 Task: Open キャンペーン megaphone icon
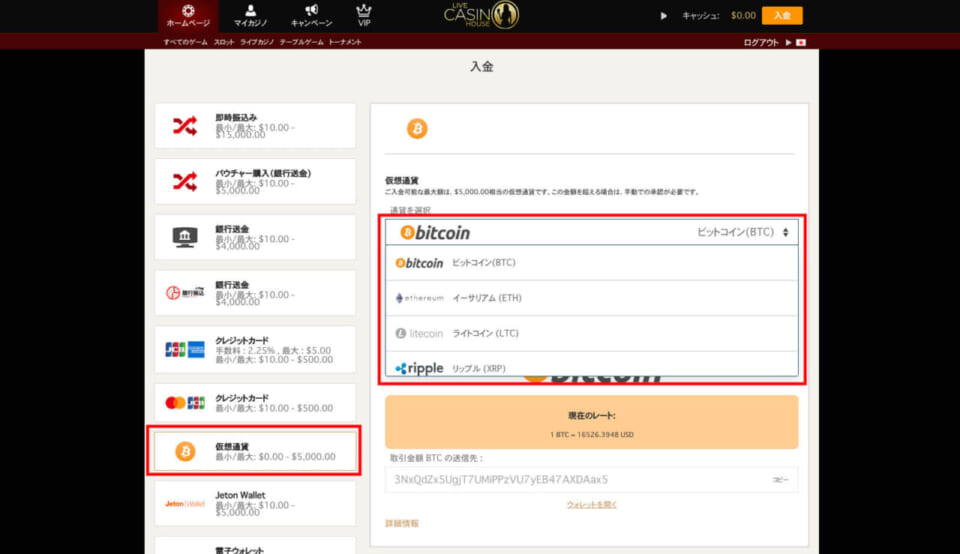[x=311, y=16]
